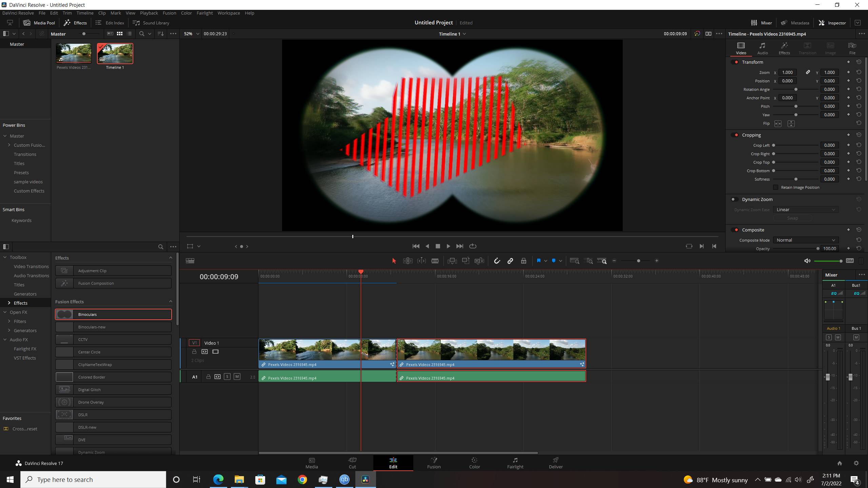
Task: Flip clip horizontally with Flip icon
Action: (x=778, y=124)
